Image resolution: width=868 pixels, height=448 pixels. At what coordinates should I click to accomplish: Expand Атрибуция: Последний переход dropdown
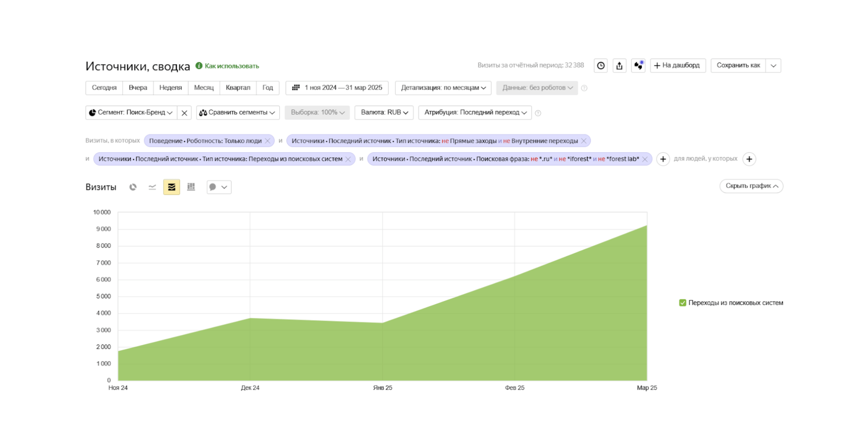tap(475, 112)
